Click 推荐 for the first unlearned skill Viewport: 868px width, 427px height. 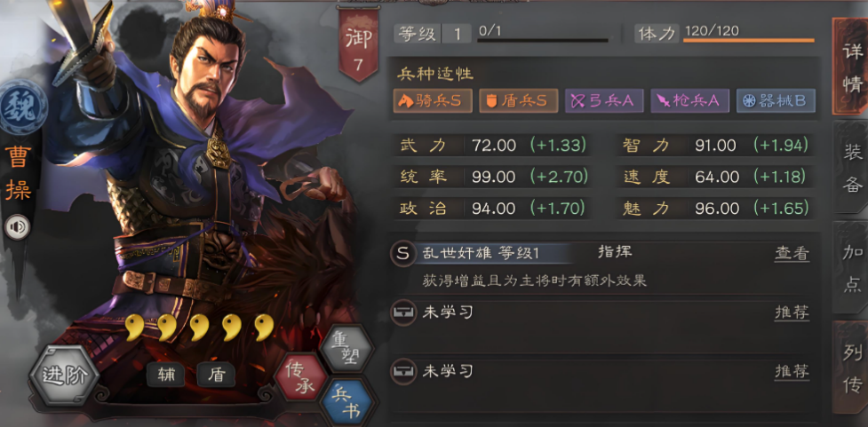tap(792, 313)
